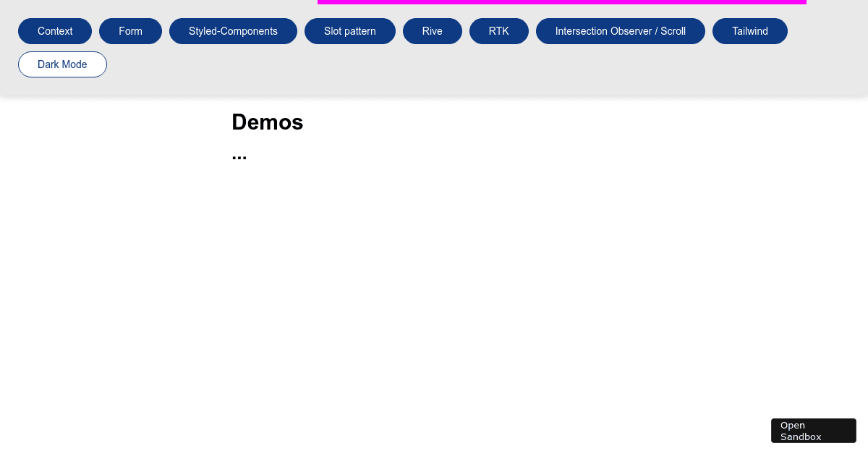868x456 pixels.
Task: View the Slot pattern demo
Action: point(350,31)
